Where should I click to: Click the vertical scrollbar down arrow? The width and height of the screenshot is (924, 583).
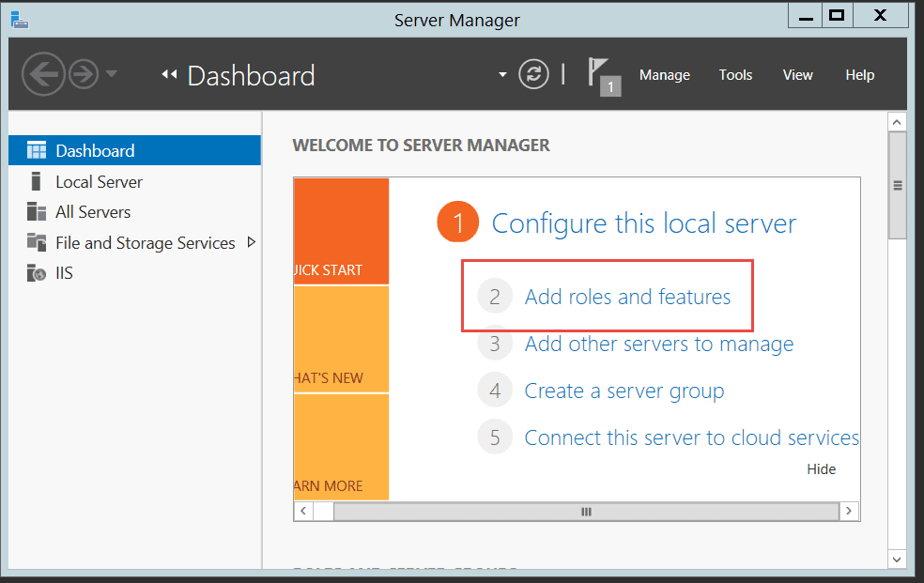click(897, 560)
